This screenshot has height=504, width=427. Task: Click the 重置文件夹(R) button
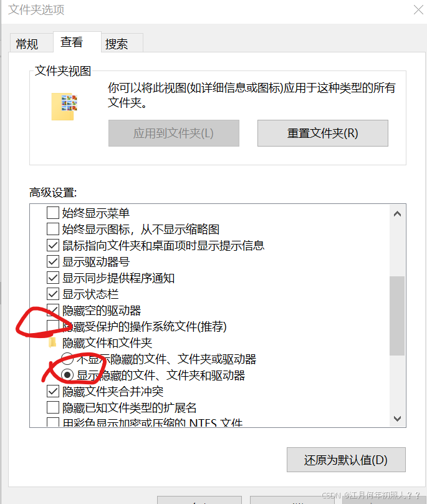click(x=322, y=133)
